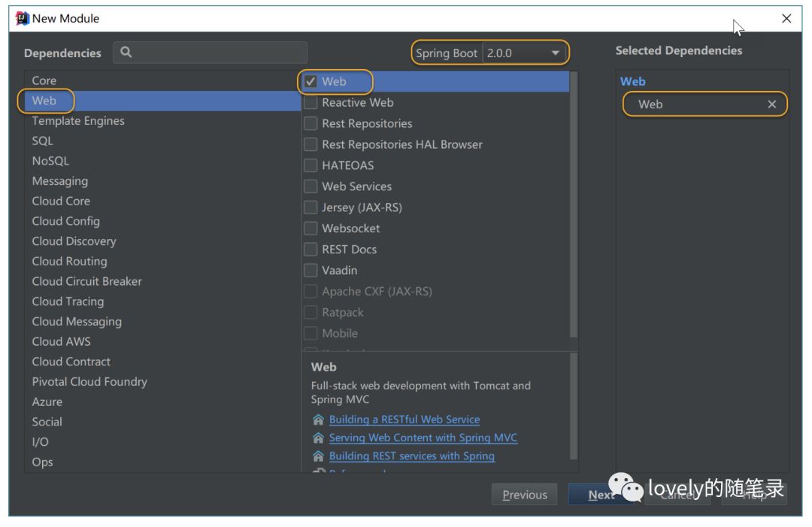Check the Web Services checkbox
This screenshot has width=812, height=527.
tap(311, 186)
